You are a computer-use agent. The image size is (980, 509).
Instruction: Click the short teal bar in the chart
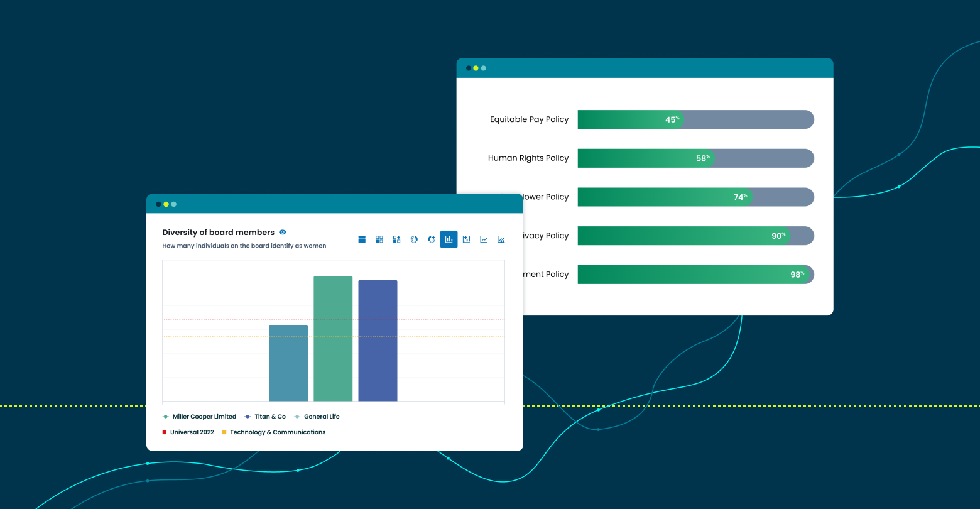[x=288, y=363]
